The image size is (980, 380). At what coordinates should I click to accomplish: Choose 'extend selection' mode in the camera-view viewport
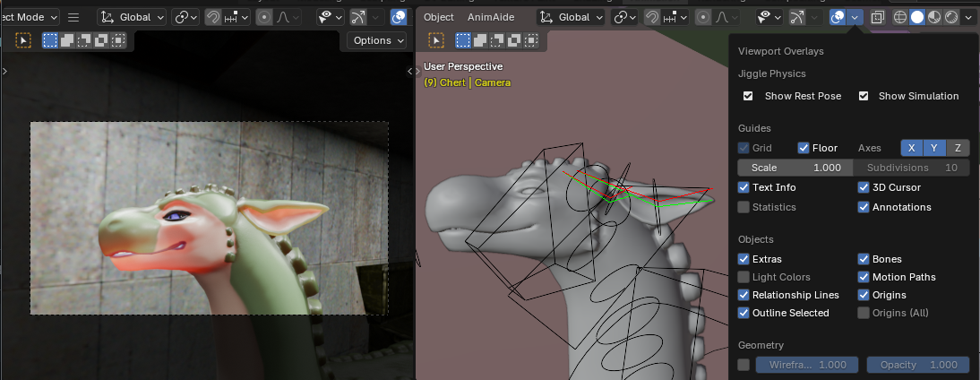click(x=67, y=40)
